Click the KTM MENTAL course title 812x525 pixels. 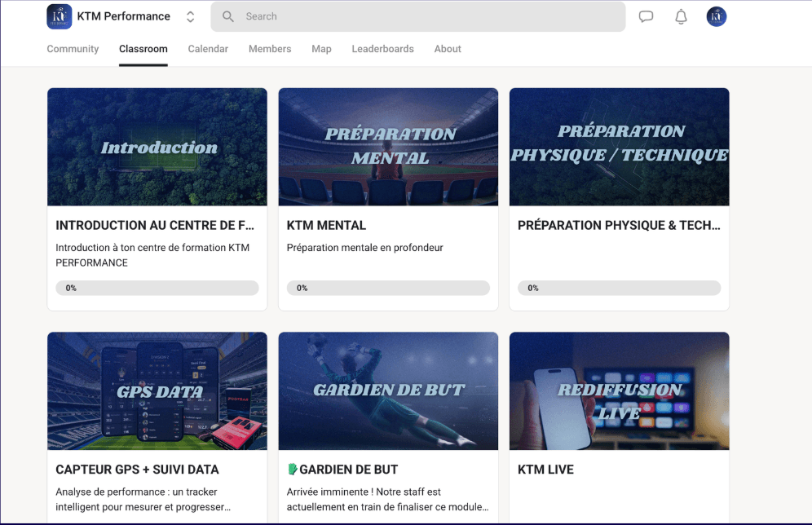326,225
